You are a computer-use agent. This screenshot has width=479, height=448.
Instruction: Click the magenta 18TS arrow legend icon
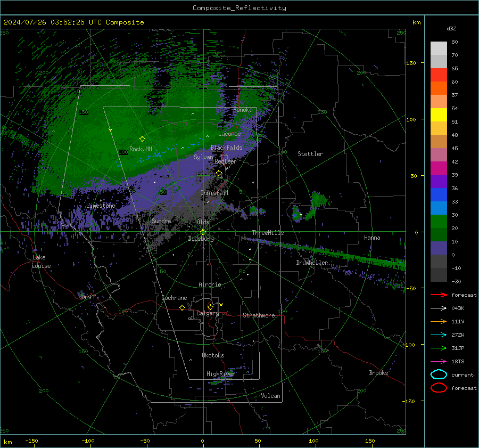pyautogui.click(x=439, y=362)
